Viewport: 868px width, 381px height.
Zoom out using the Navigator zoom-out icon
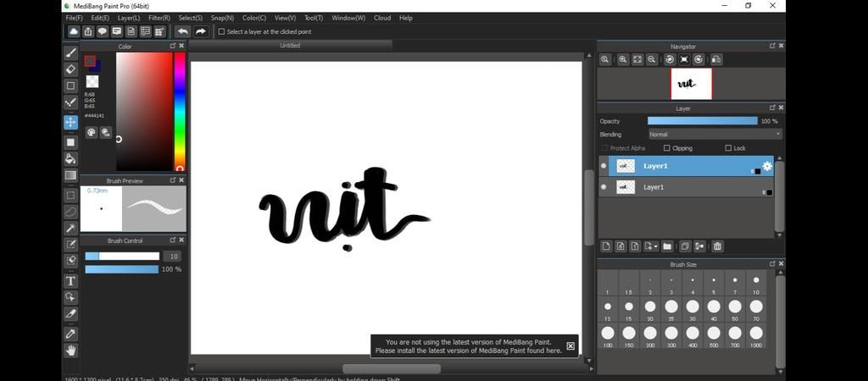[652, 59]
